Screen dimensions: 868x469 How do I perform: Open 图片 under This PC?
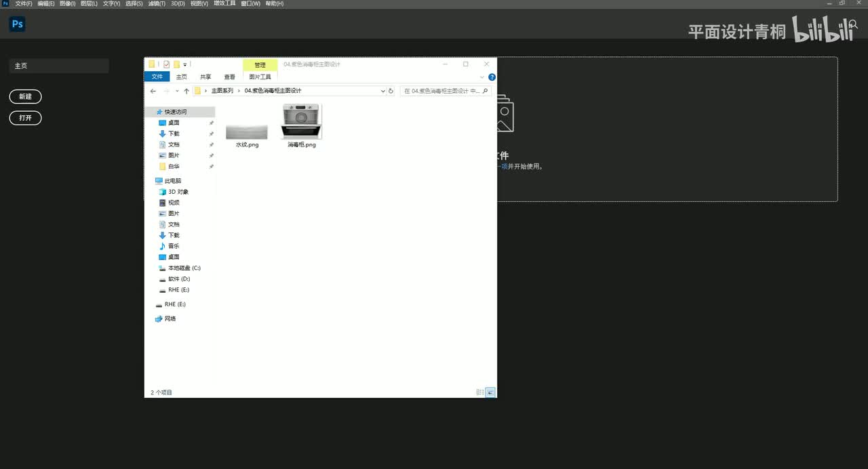174,213
